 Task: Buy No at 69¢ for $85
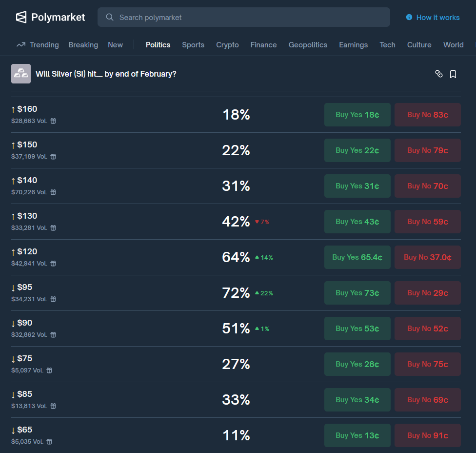(427, 400)
